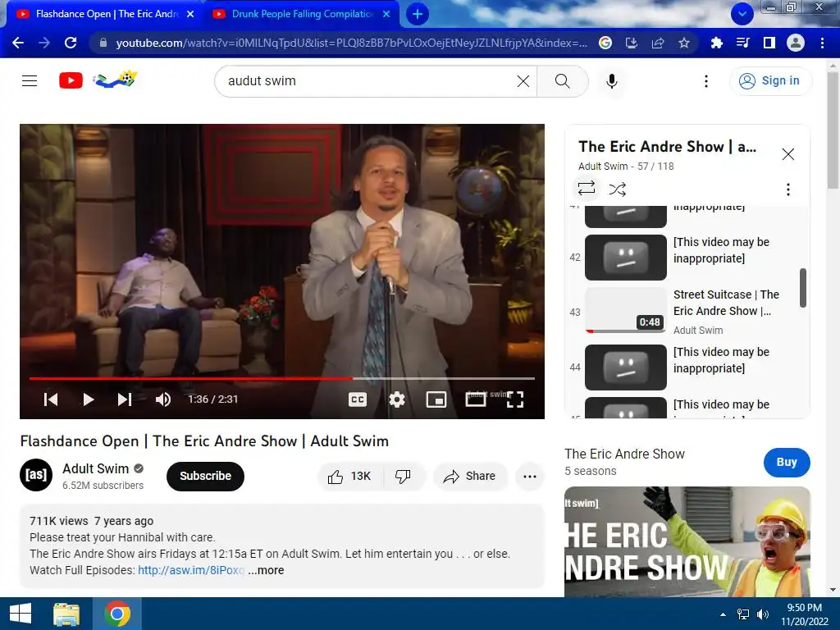Like the video with the thumbs up button
840x630 pixels.
[x=350, y=477]
